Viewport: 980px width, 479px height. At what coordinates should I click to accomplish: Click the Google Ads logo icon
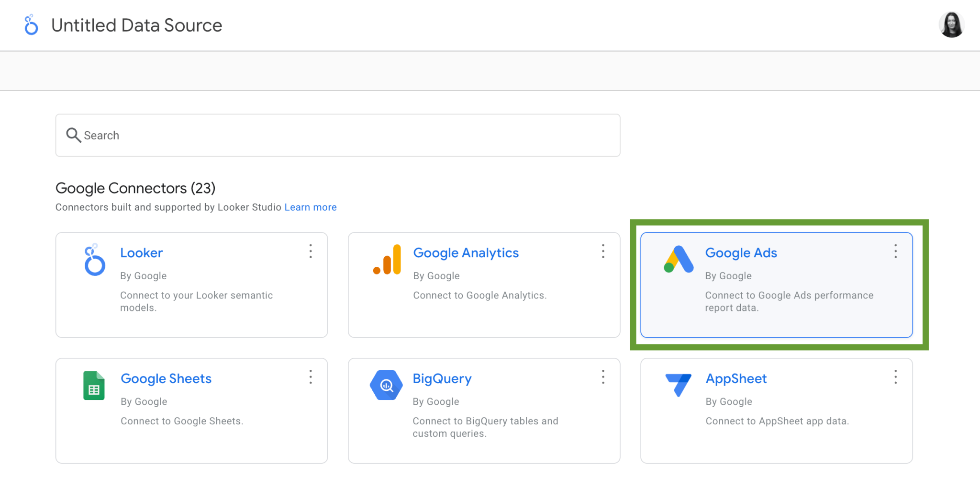679,259
